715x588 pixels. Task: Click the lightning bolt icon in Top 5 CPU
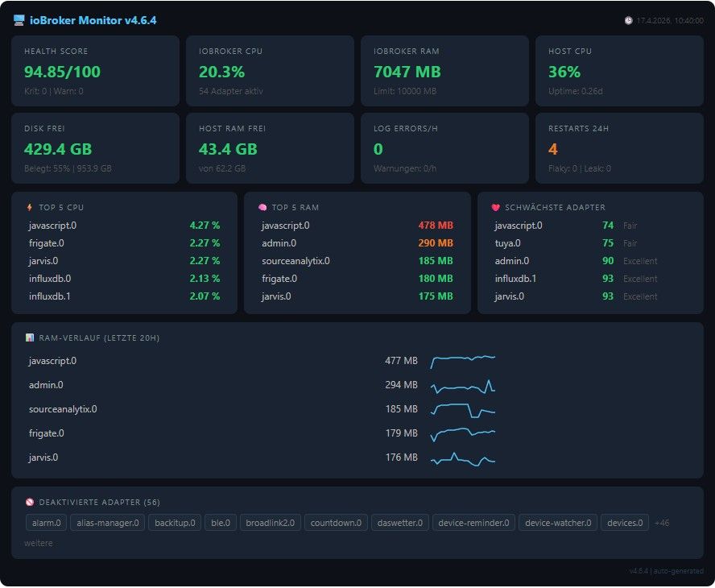click(x=30, y=207)
